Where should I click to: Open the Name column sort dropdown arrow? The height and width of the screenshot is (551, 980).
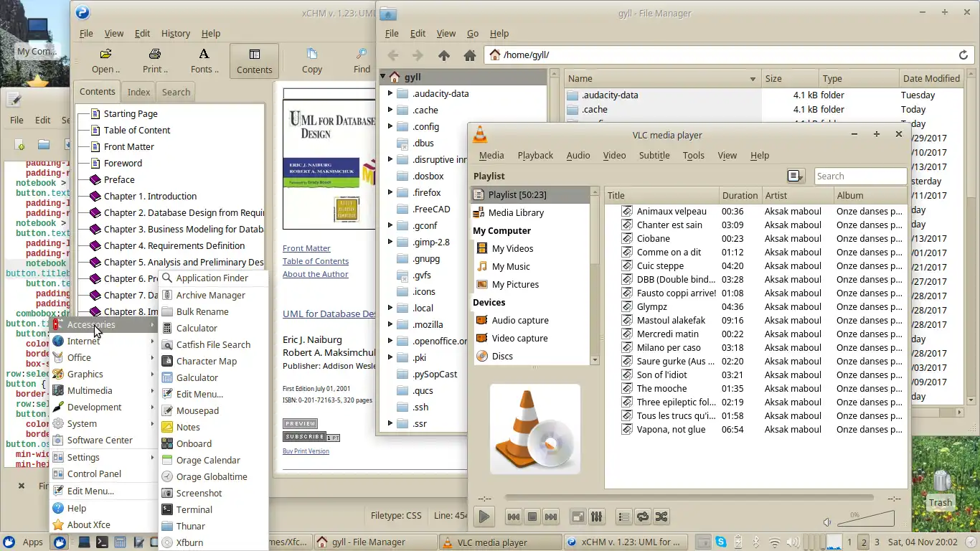click(753, 79)
